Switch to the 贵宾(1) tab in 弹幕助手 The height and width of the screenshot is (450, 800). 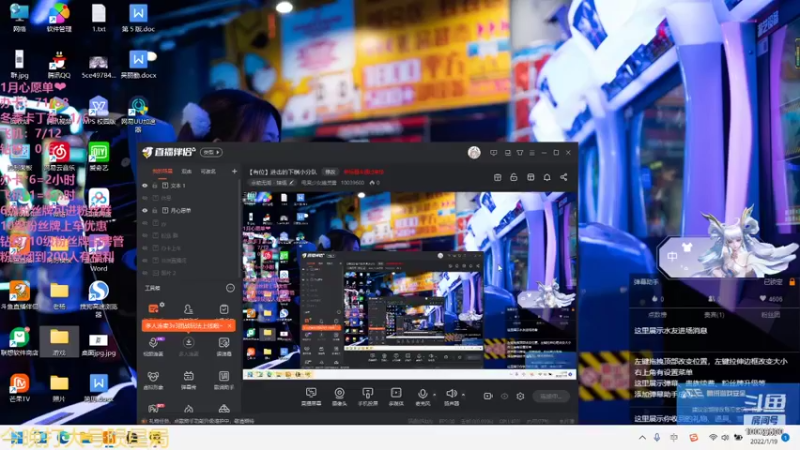coord(714,315)
